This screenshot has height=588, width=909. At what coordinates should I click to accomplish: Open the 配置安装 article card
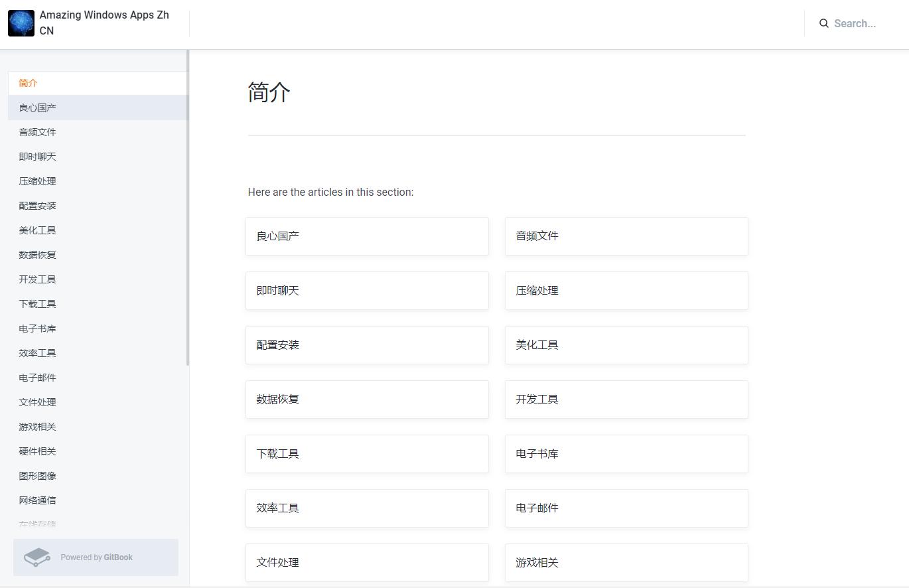coord(367,345)
